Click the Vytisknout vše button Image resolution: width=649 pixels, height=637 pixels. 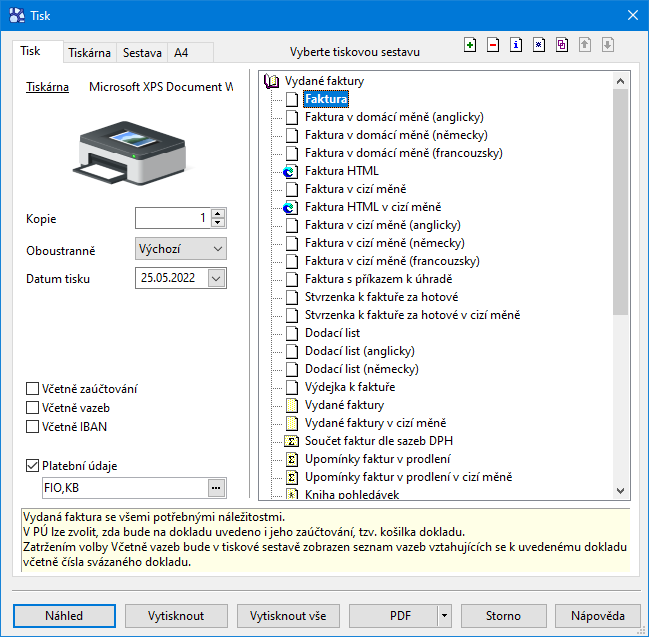(288, 616)
